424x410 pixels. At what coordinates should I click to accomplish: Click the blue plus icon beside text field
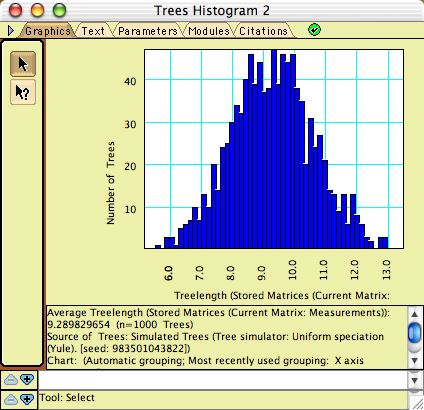[27, 379]
